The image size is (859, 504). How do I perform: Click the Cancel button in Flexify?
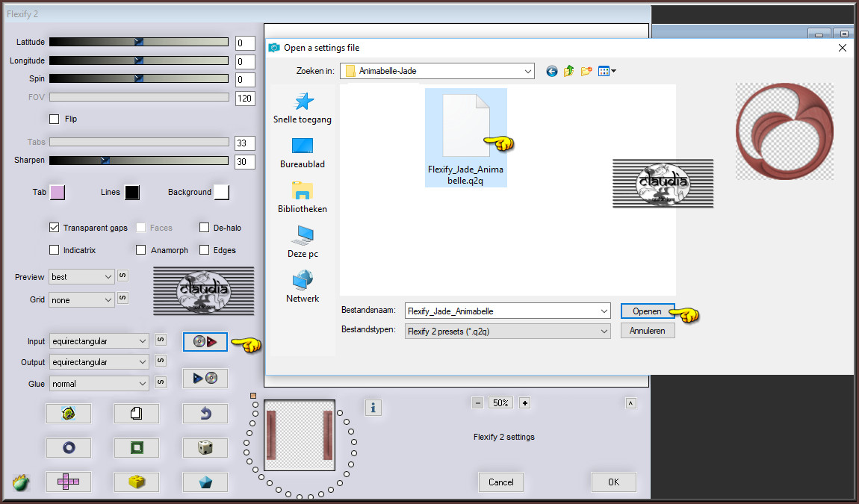[501, 482]
